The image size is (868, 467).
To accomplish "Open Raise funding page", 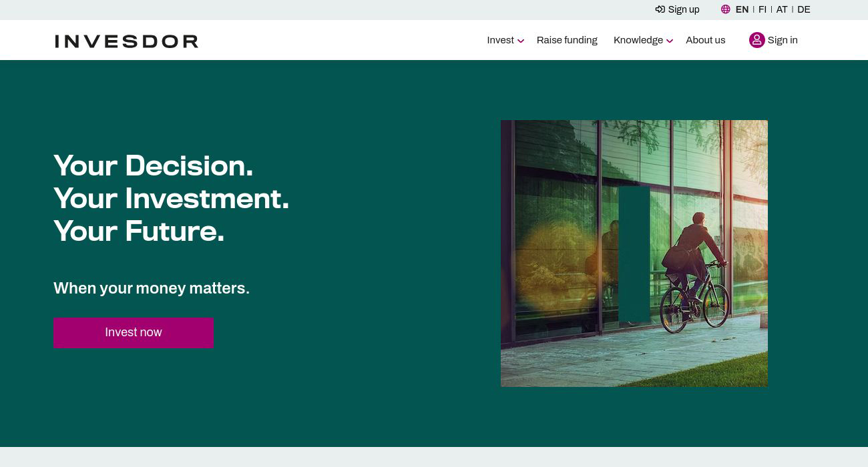I will pyautogui.click(x=567, y=40).
